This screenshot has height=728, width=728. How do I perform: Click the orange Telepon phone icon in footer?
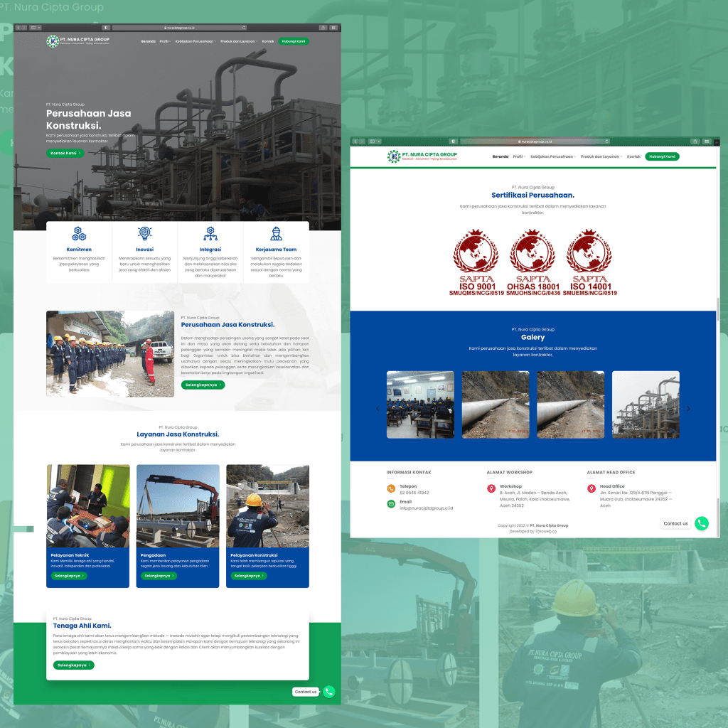click(390, 489)
